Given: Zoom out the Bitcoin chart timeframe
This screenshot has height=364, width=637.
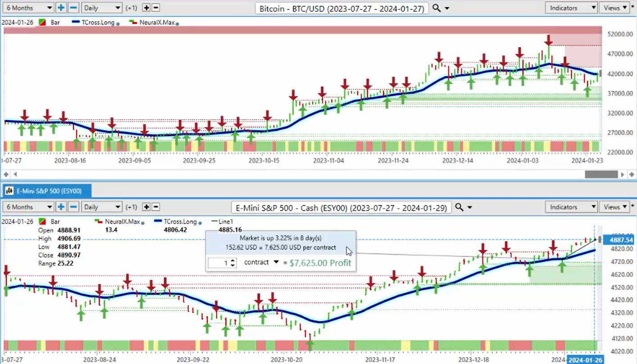Looking at the screenshot, I should [x=73, y=8].
